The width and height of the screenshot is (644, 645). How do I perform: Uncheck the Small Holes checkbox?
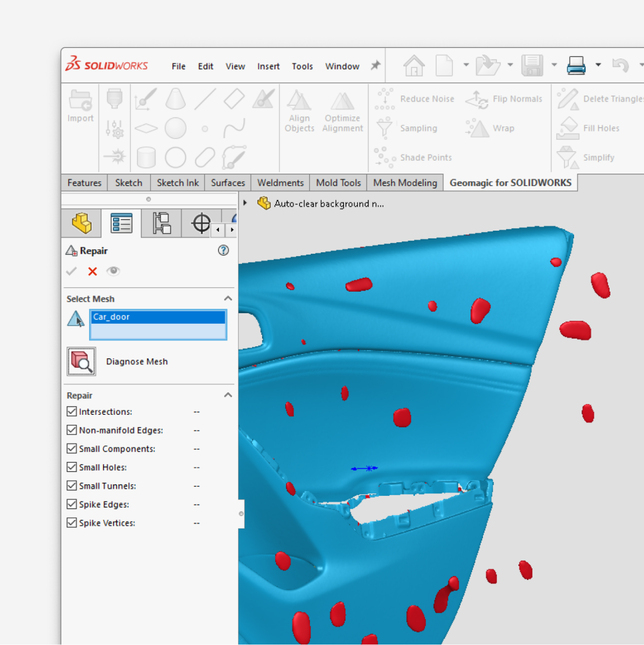(x=72, y=467)
